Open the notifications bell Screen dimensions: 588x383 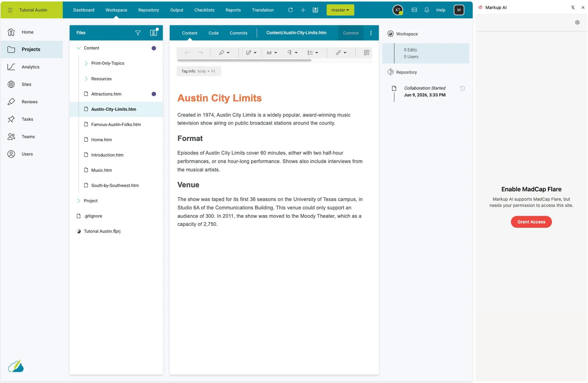click(x=427, y=10)
